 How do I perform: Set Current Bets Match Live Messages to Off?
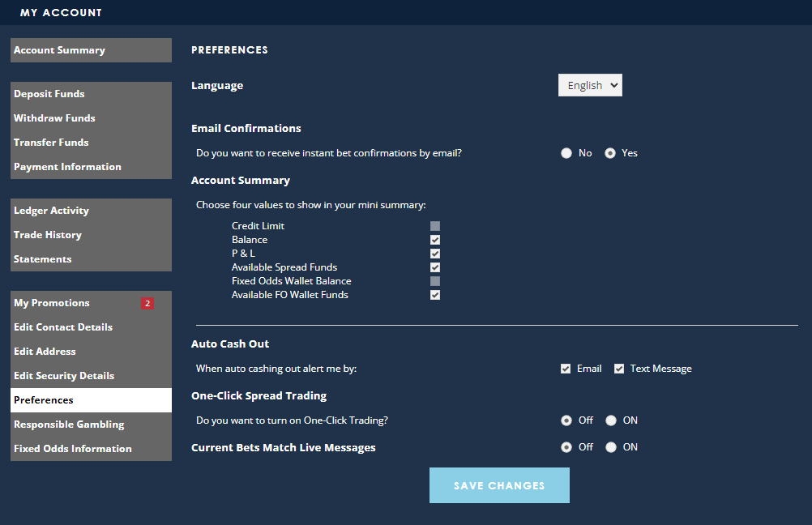click(566, 446)
